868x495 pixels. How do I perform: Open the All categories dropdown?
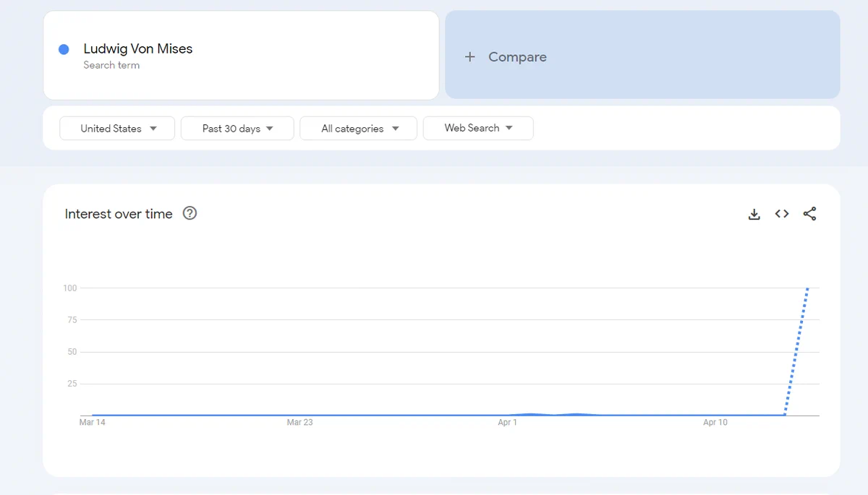pos(359,128)
